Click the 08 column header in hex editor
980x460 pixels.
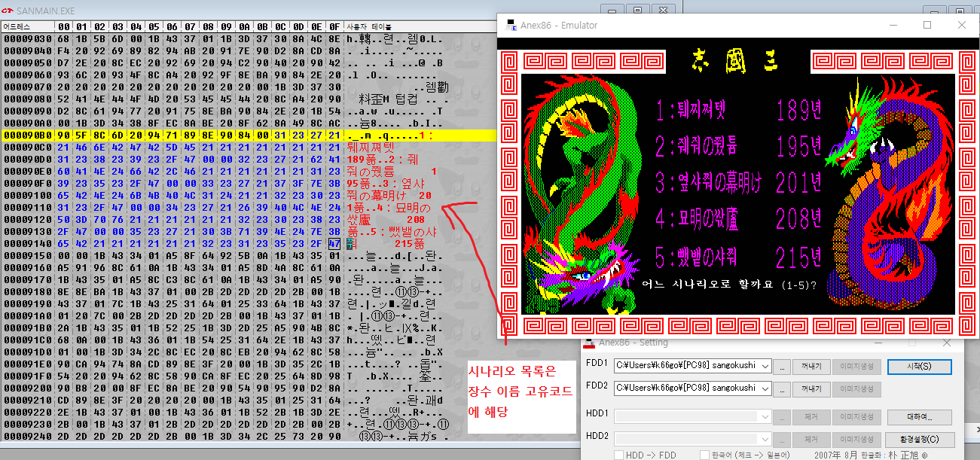[208, 26]
